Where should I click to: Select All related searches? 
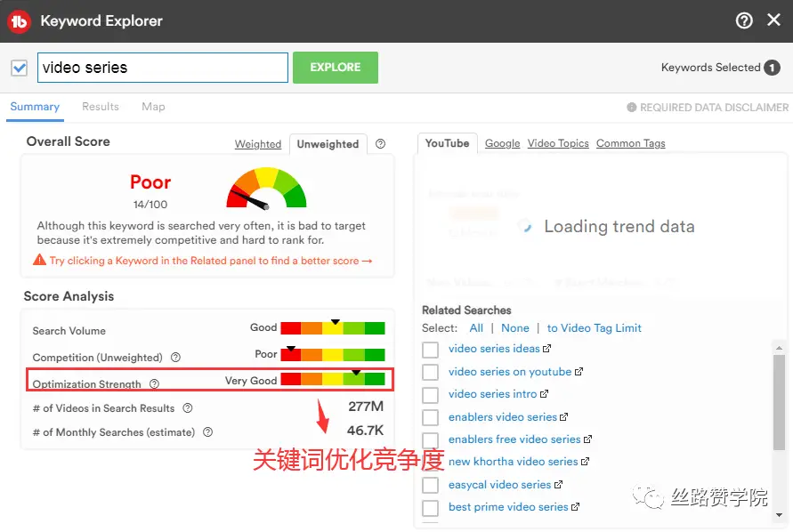(476, 328)
